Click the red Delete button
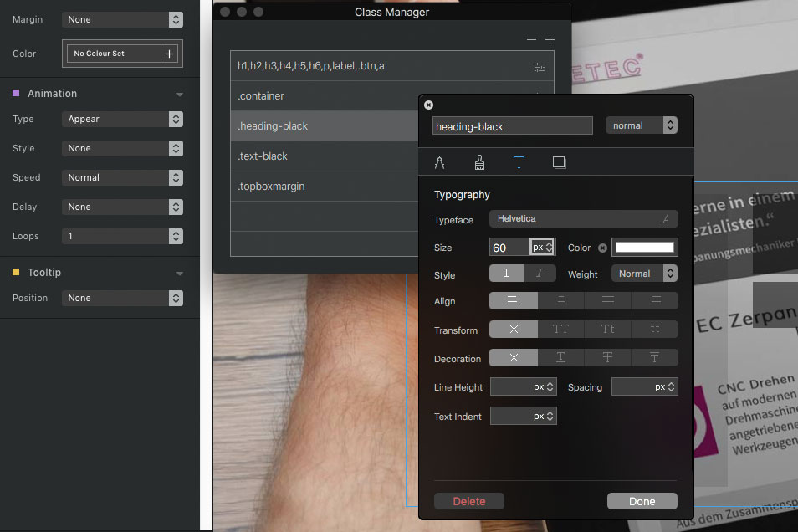Viewport: 798px width, 532px height. pos(469,501)
